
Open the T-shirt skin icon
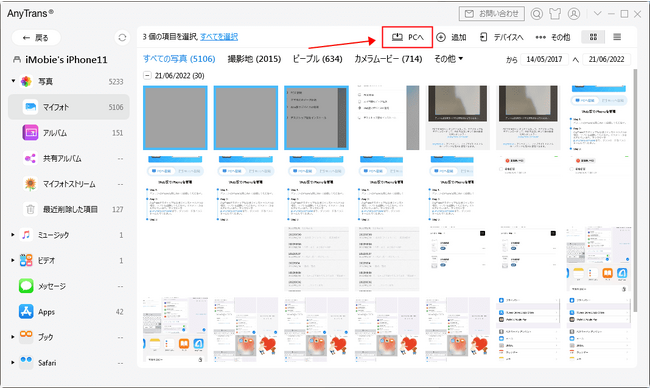[x=555, y=14]
